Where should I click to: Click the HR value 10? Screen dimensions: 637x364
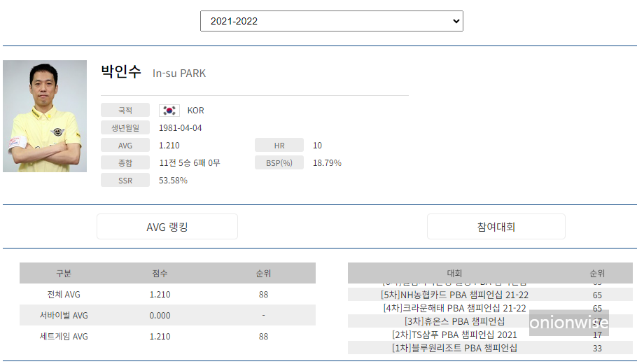click(317, 146)
